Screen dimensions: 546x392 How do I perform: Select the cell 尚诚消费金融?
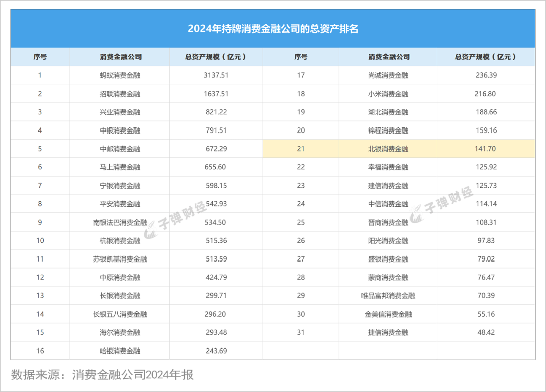point(388,75)
